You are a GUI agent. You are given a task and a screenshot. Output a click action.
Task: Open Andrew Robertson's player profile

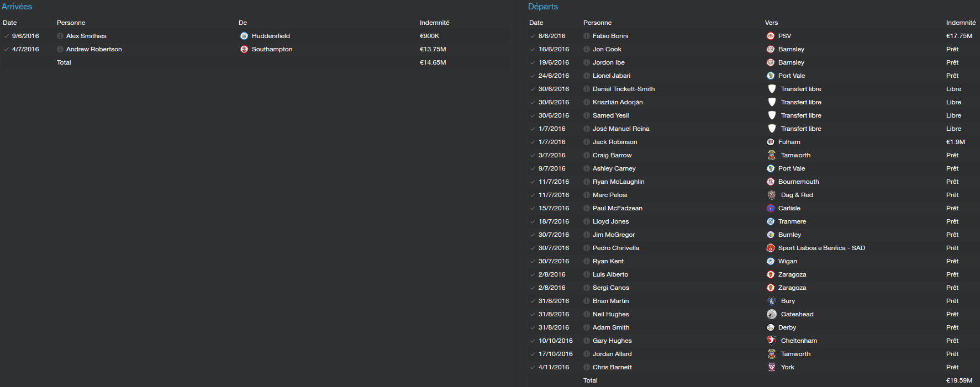pos(94,49)
